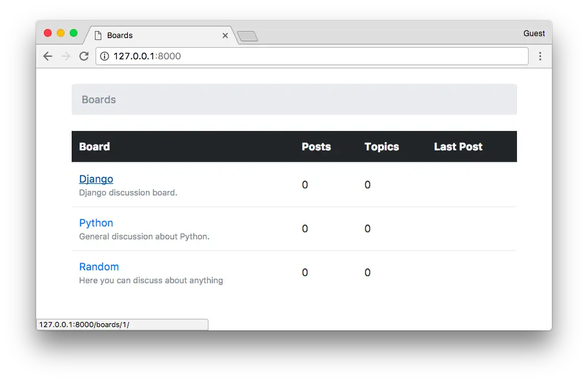Image resolution: width=588 pixels, height=382 pixels.
Task: Open the Django board link
Action: click(x=96, y=179)
